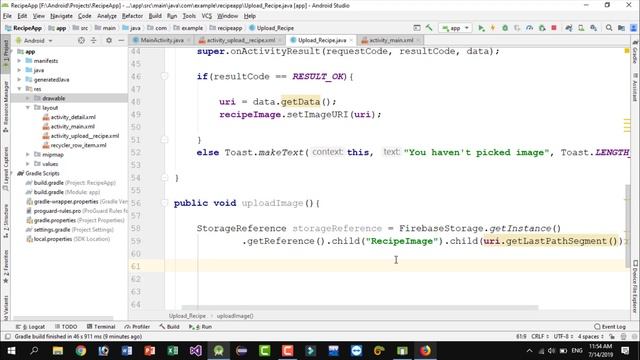Open the AVD Manager icon

tap(581, 28)
